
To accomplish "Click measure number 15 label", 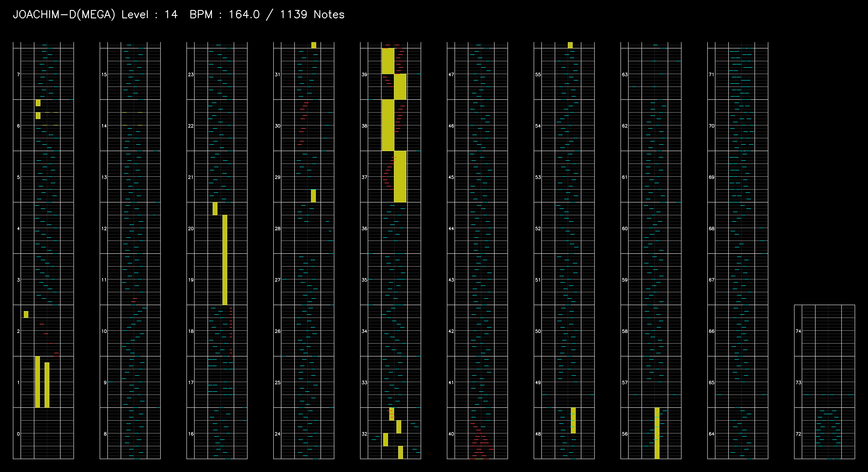I will click(x=104, y=75).
